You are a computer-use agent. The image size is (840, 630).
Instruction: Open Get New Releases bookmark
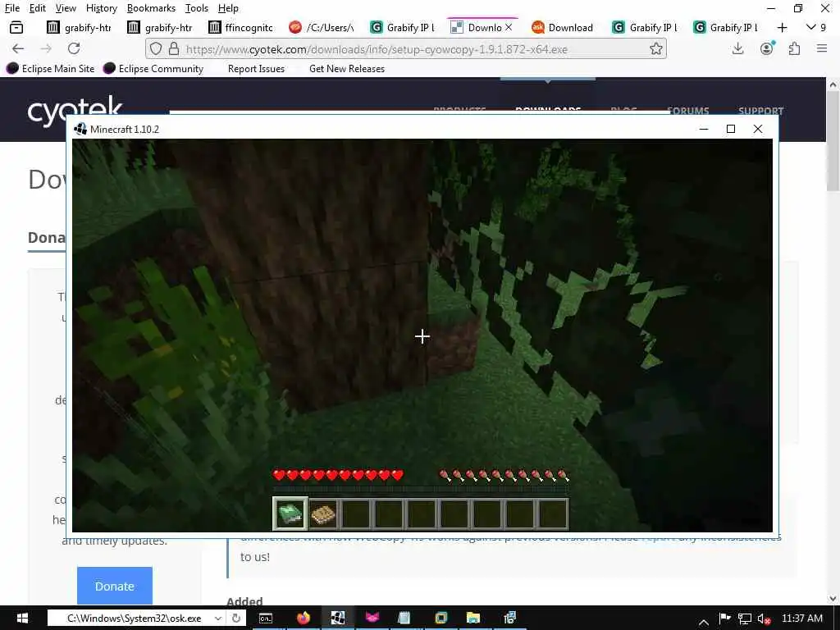click(x=347, y=69)
